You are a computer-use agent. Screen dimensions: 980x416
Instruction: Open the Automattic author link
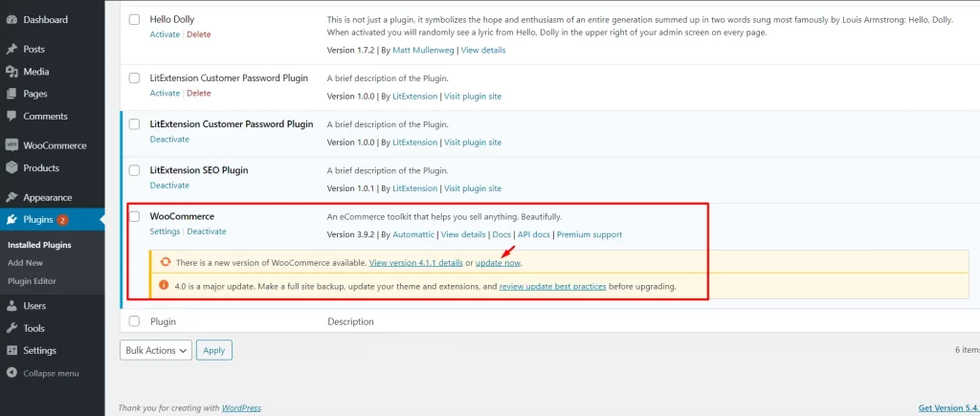[x=413, y=235]
